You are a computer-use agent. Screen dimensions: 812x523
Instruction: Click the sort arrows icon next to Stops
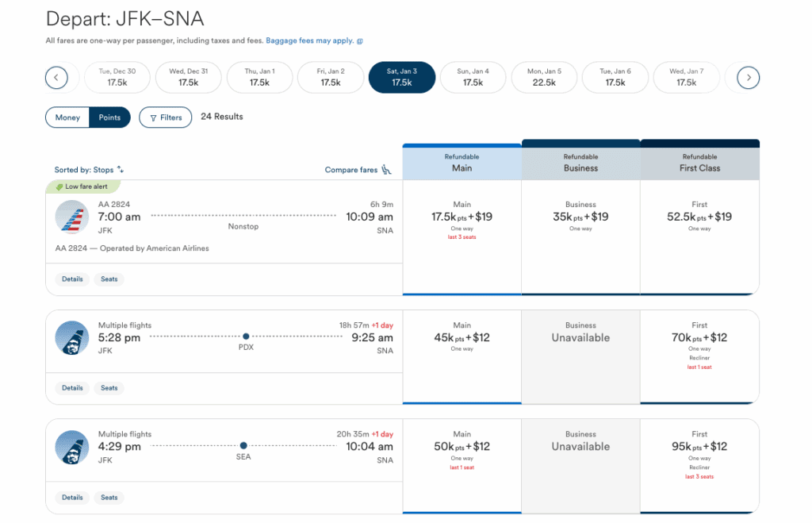pos(120,170)
